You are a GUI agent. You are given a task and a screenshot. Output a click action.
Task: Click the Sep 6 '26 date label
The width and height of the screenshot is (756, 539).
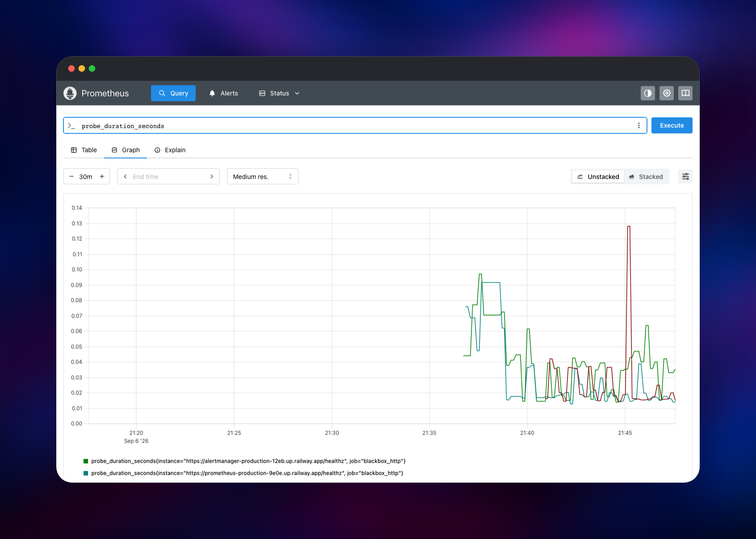point(136,441)
